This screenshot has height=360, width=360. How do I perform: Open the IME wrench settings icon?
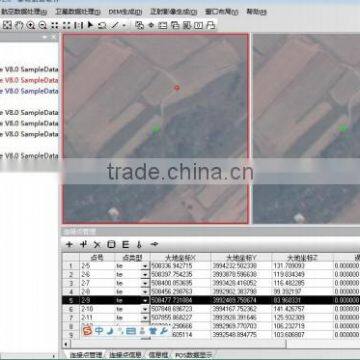[x=164, y=330]
